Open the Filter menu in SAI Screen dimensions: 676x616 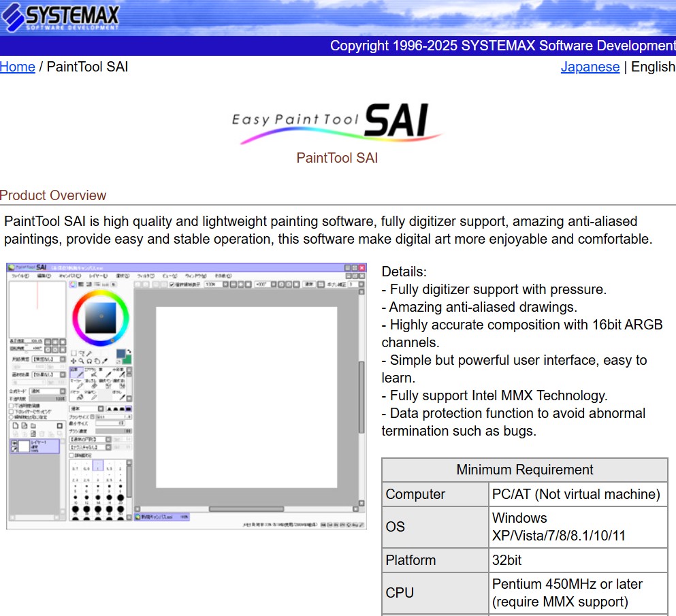tap(148, 276)
